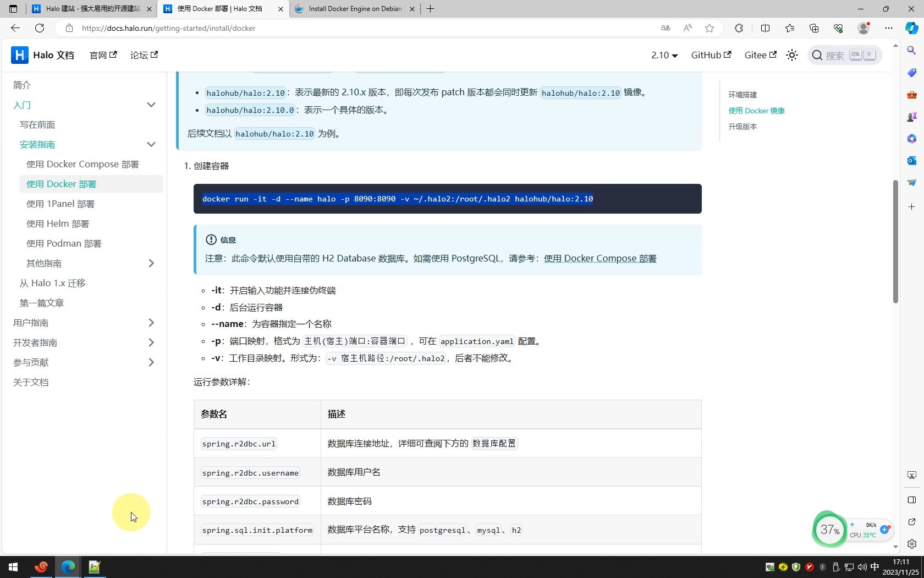Open tools briefcase icon in Edge sidebar
This screenshot has width=924, height=578.
(912, 95)
